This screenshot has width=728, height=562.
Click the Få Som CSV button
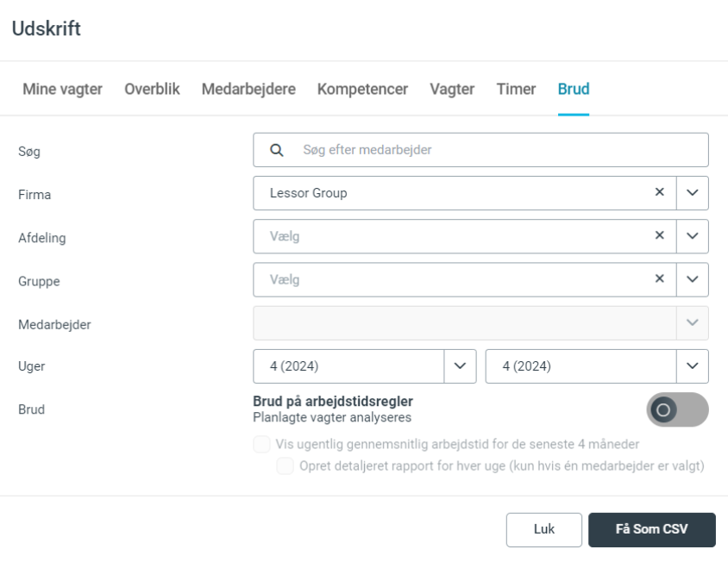pyautogui.click(x=651, y=529)
